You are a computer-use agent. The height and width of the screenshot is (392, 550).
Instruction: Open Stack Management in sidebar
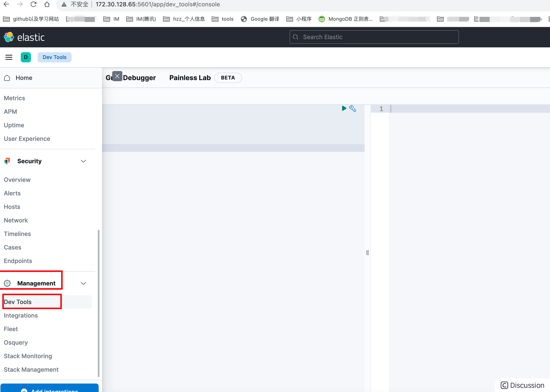click(31, 369)
